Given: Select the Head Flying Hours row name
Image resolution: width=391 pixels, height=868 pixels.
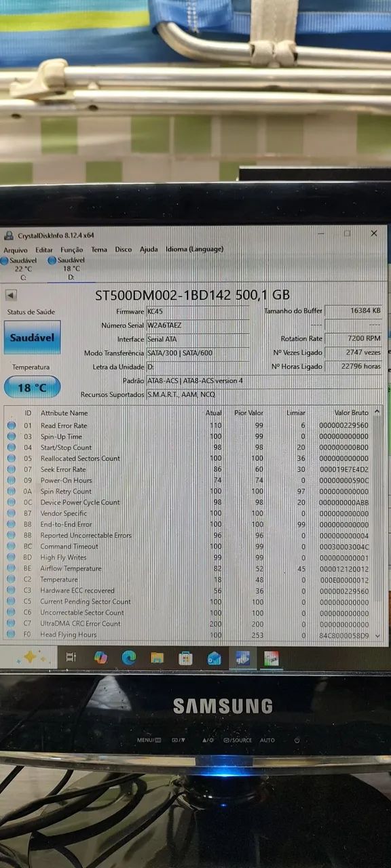Looking at the screenshot, I should click(69, 635).
